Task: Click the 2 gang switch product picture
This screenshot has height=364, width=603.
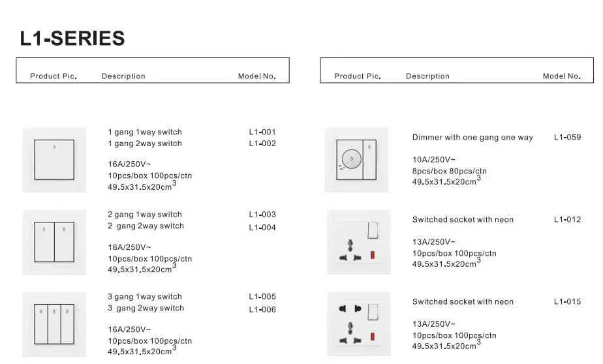Action: pos(54,242)
